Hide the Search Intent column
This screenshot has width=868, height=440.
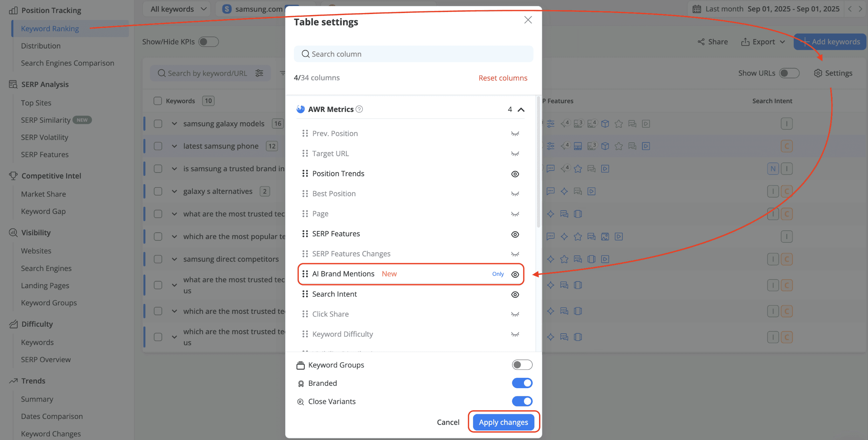click(515, 295)
